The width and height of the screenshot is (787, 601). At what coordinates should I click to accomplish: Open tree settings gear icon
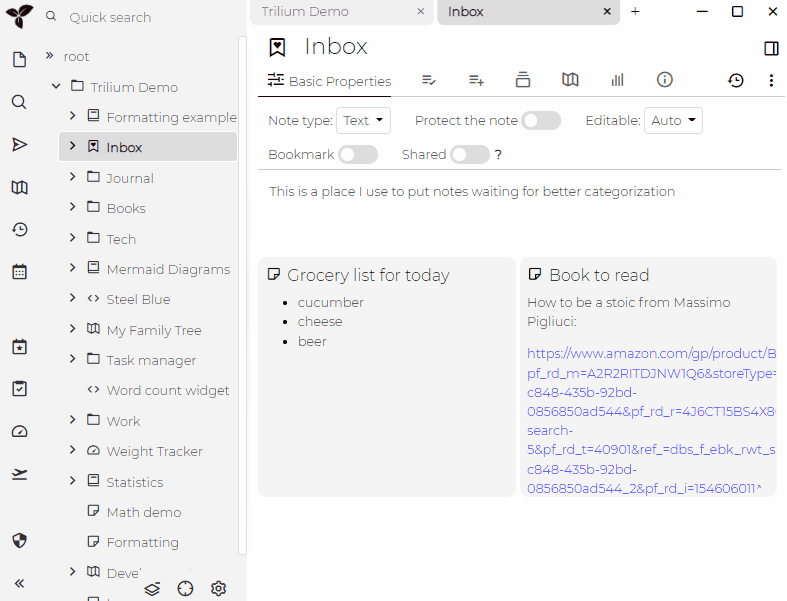coord(219,589)
